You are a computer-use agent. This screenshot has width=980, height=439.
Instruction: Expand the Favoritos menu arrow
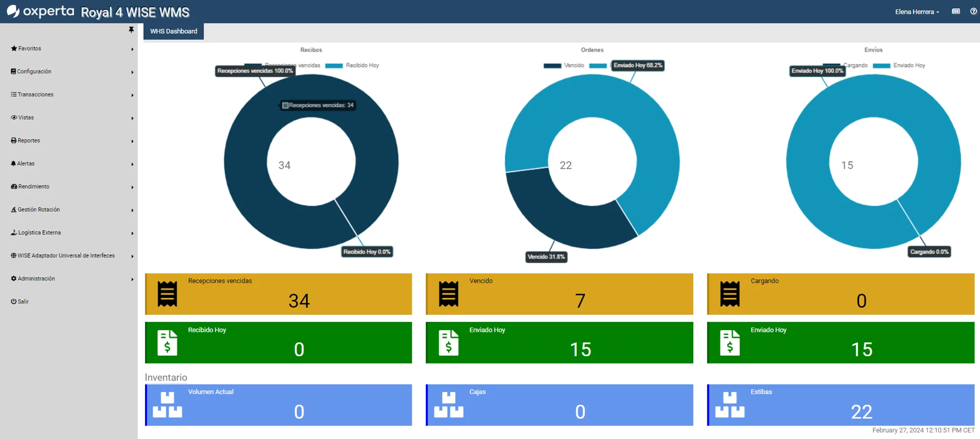[x=132, y=49]
